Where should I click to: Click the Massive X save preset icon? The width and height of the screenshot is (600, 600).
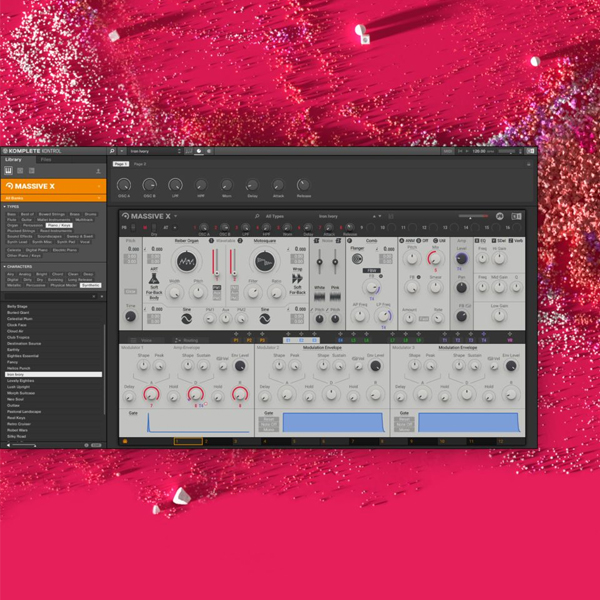391,216
